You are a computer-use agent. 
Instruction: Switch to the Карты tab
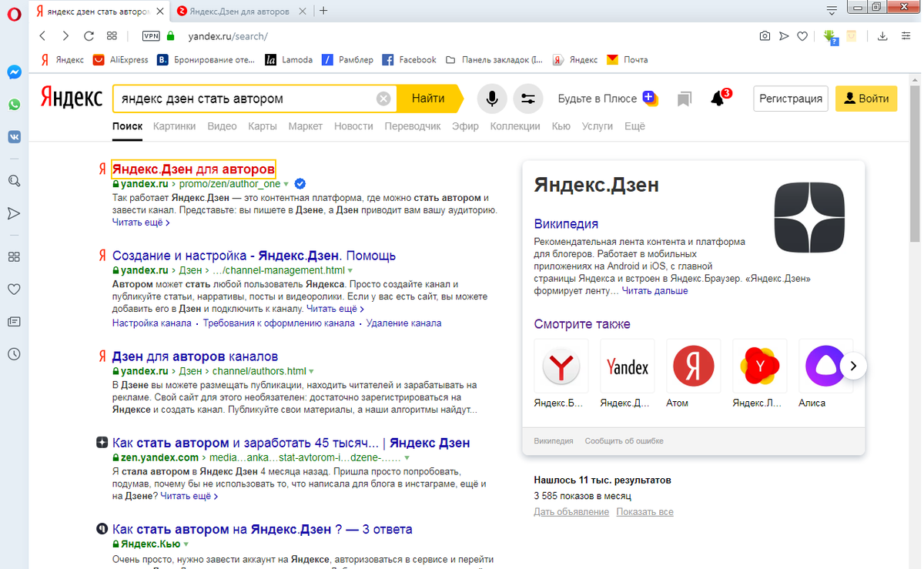pos(263,126)
